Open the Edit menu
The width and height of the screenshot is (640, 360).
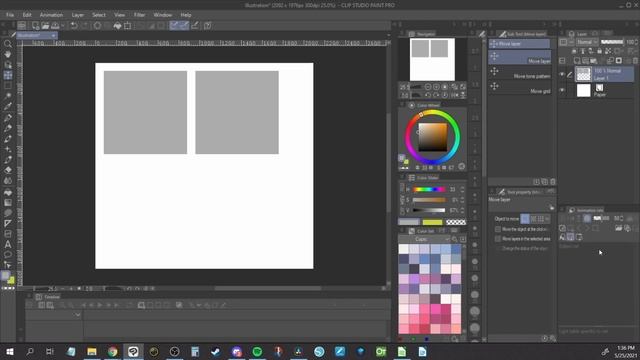coord(27,15)
